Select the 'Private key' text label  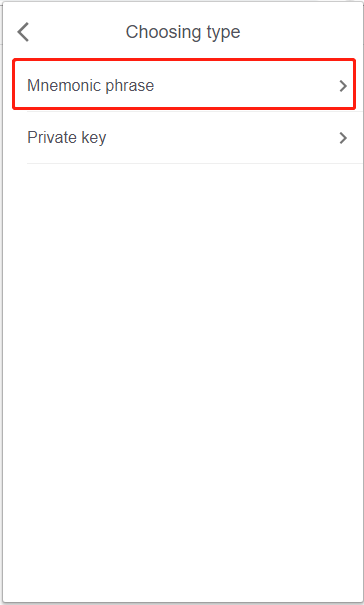67,138
